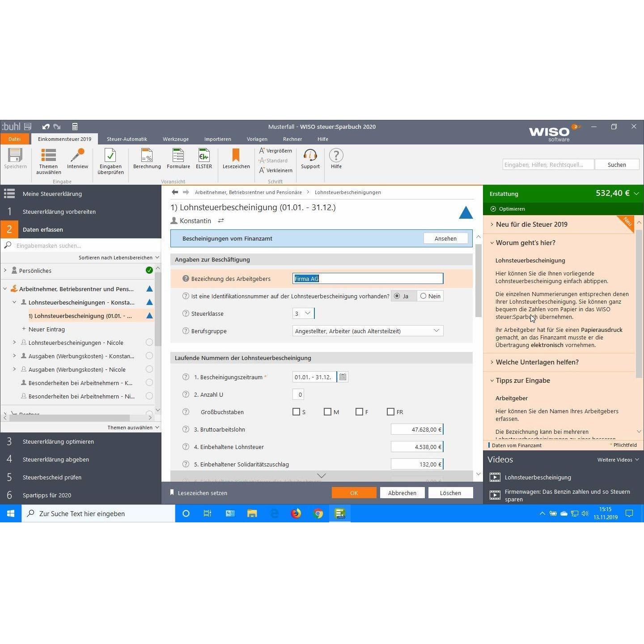Expand the Persönliches tree node

(x=5, y=270)
